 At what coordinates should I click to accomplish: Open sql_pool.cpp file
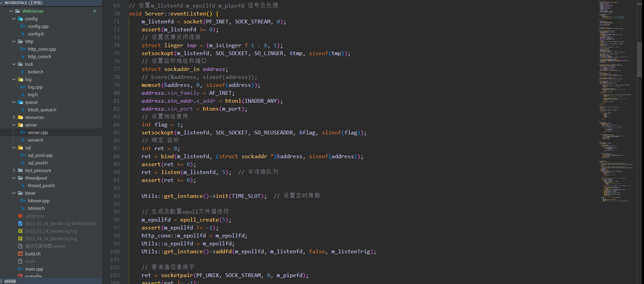click(x=40, y=155)
